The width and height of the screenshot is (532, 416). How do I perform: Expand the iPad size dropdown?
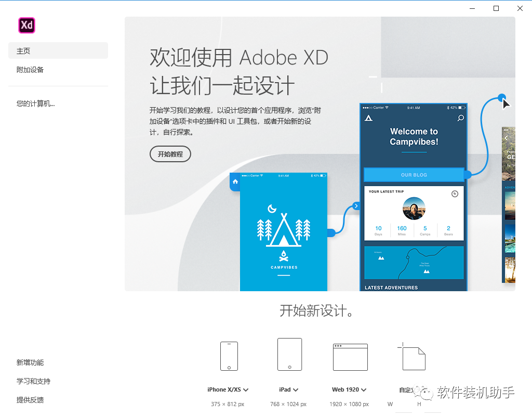(x=296, y=390)
